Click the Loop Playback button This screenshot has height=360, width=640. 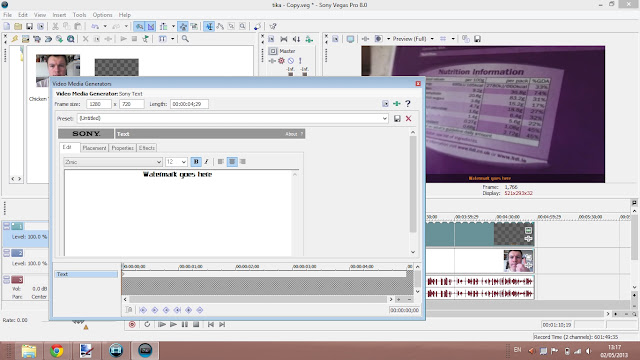click(147, 324)
